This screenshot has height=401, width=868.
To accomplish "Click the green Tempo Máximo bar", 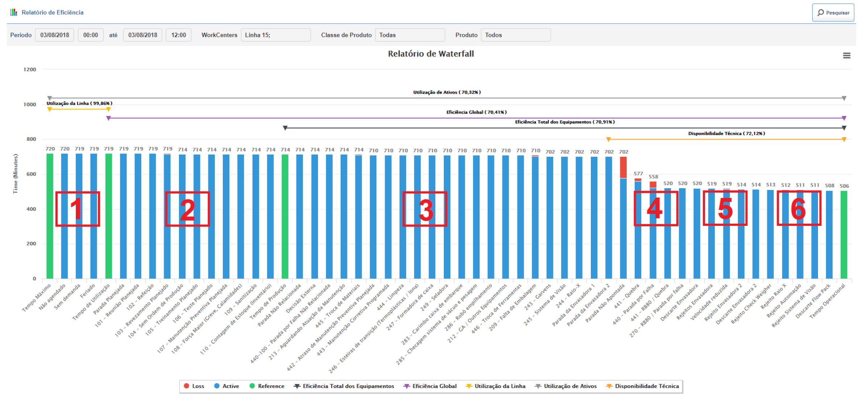I will coord(50,217).
